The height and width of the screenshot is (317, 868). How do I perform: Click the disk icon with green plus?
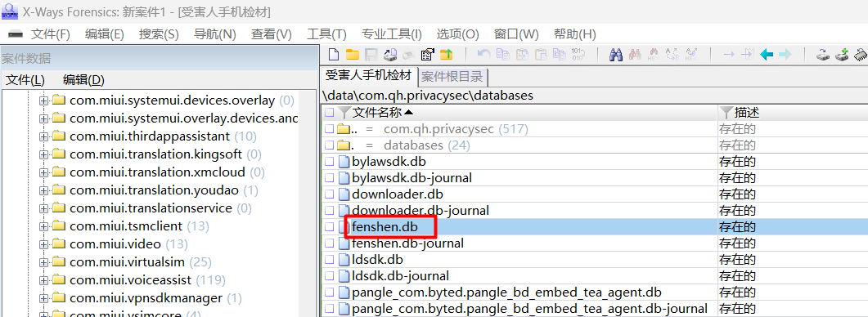842,54
